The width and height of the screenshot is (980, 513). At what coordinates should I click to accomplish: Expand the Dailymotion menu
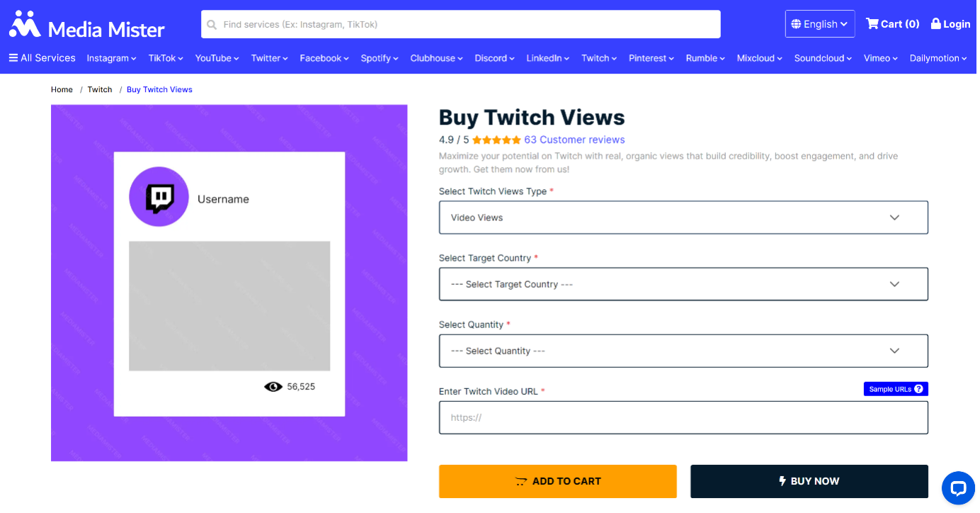click(x=938, y=58)
